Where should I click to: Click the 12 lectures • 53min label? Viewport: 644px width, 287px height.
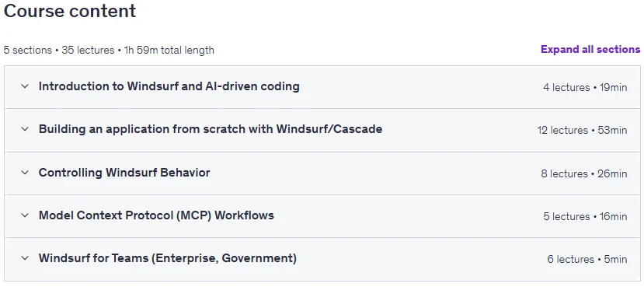point(582,130)
